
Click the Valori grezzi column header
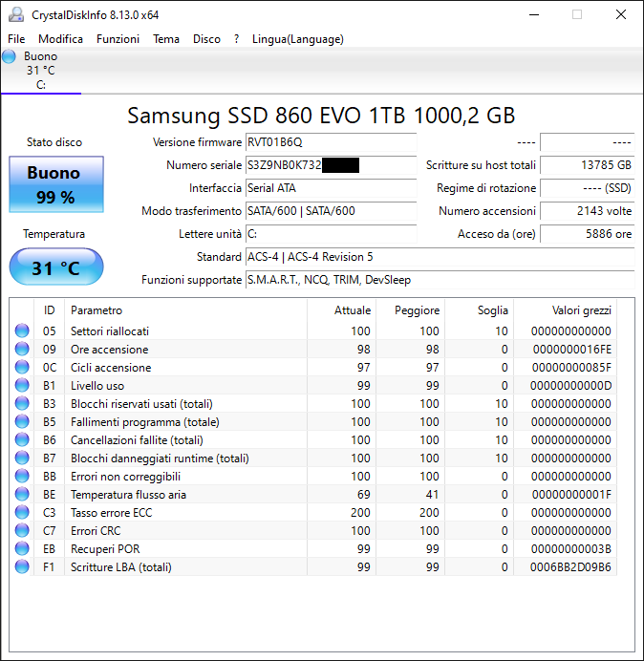(x=565, y=310)
